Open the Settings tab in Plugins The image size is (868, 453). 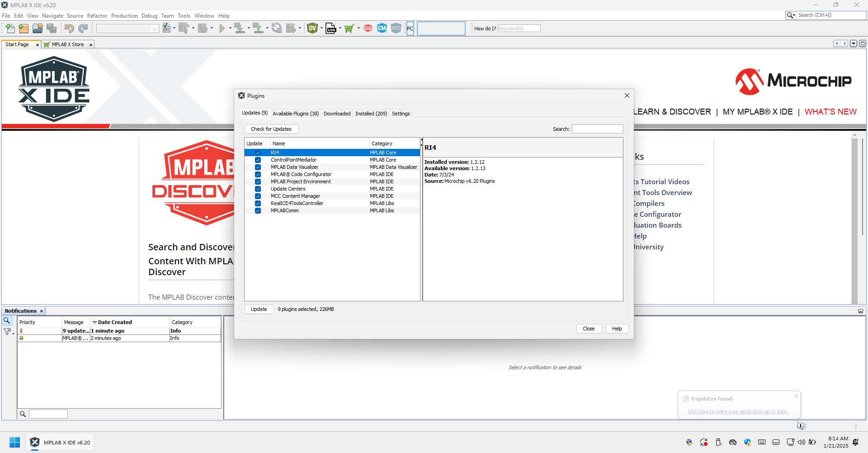coord(401,114)
